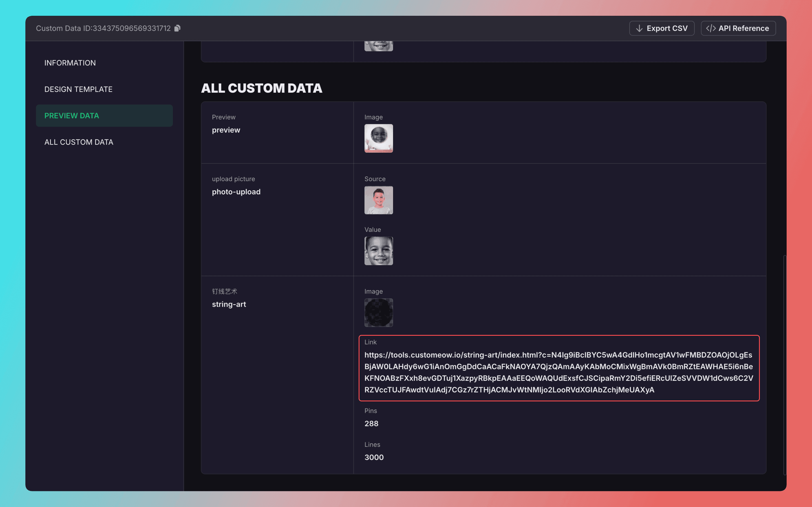Click the Pins value 288
This screenshot has width=812, height=507.
[x=371, y=424]
